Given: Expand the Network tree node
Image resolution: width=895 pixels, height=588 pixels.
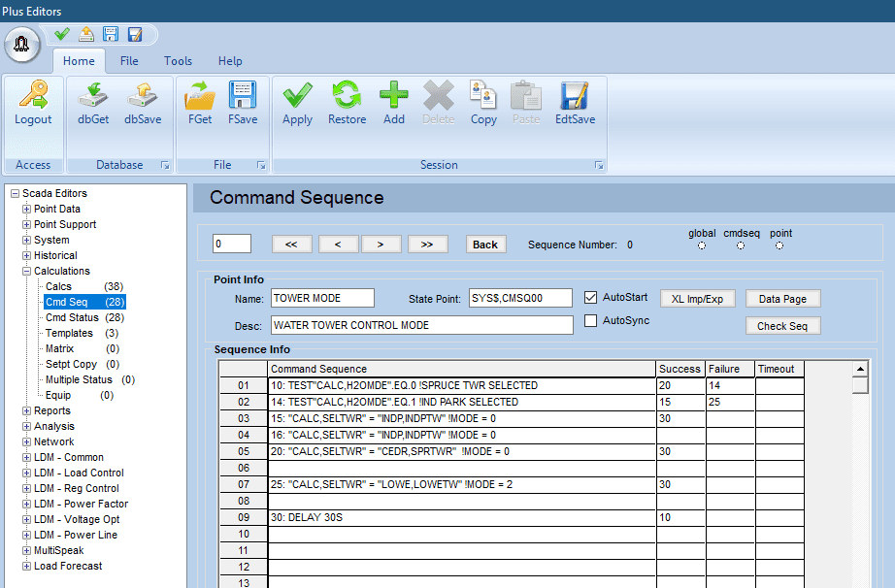Looking at the screenshot, I should (26, 441).
